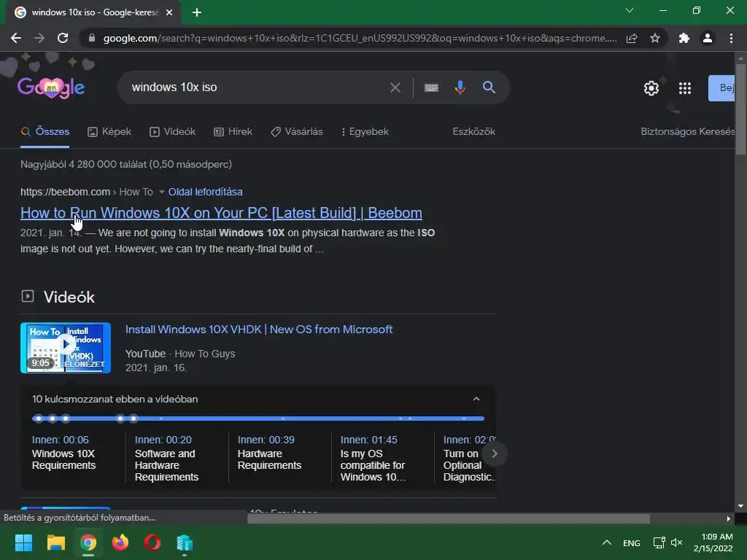The height and width of the screenshot is (560, 747).
Task: Click the Chrome taskbar icon
Action: coord(88,542)
